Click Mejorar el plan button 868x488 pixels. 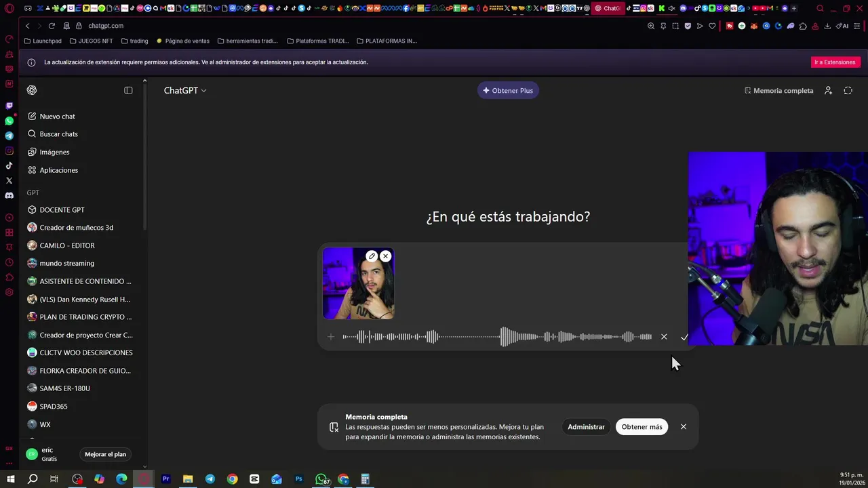(x=105, y=455)
